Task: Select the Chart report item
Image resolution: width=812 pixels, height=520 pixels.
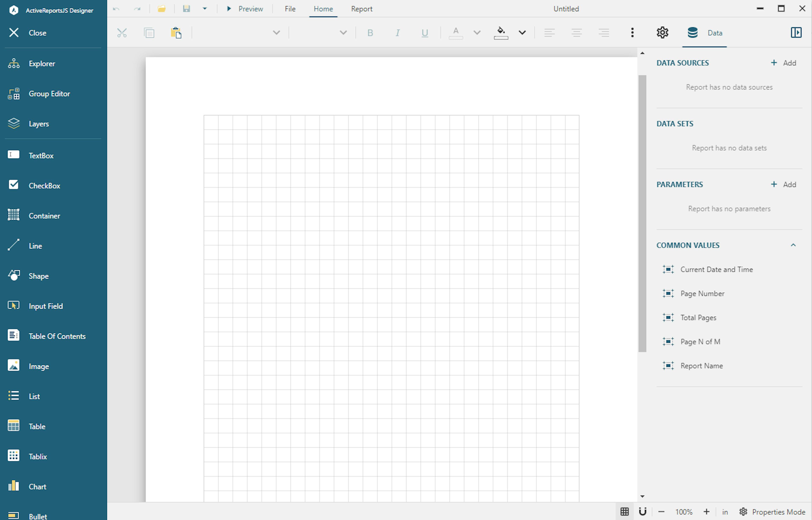Action: tap(37, 486)
